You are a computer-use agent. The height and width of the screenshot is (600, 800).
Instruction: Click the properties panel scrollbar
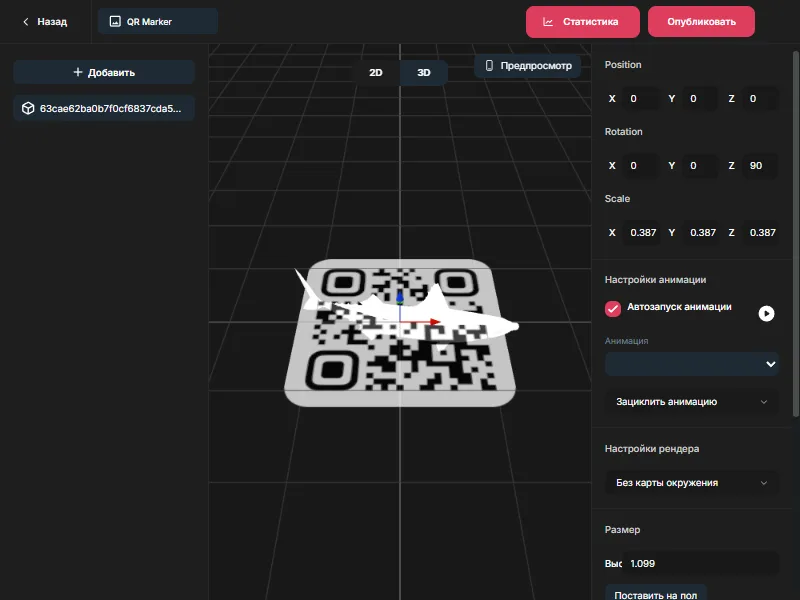click(x=795, y=234)
